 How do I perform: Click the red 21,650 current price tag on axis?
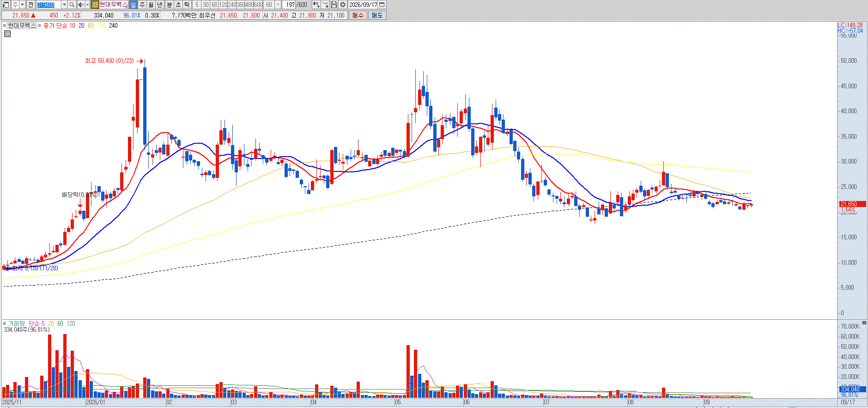click(852, 204)
